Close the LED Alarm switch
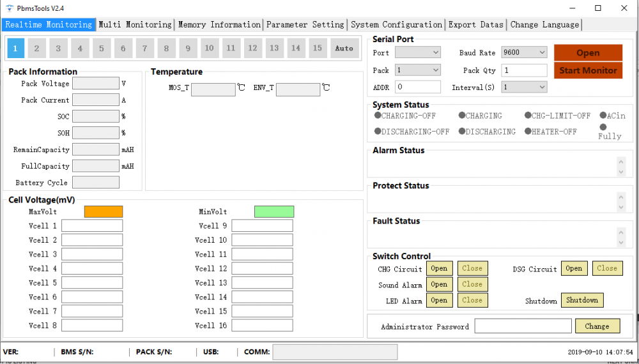639x364 pixels. click(x=472, y=300)
